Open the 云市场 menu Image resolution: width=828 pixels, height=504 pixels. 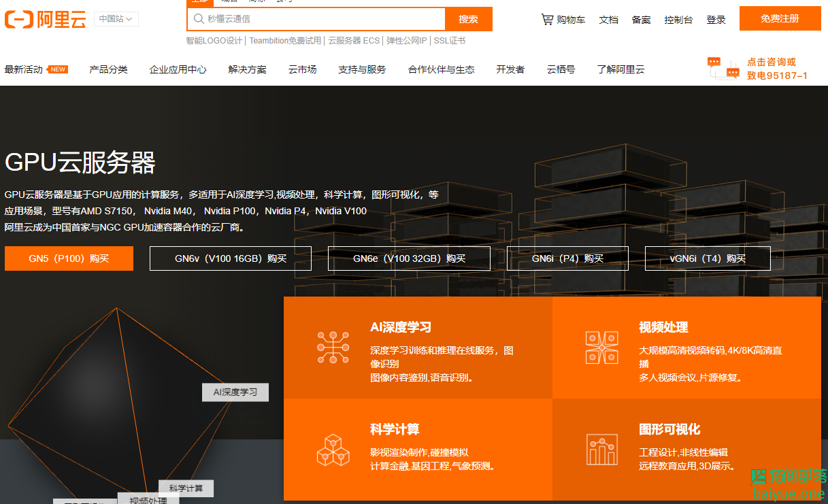pyautogui.click(x=302, y=69)
